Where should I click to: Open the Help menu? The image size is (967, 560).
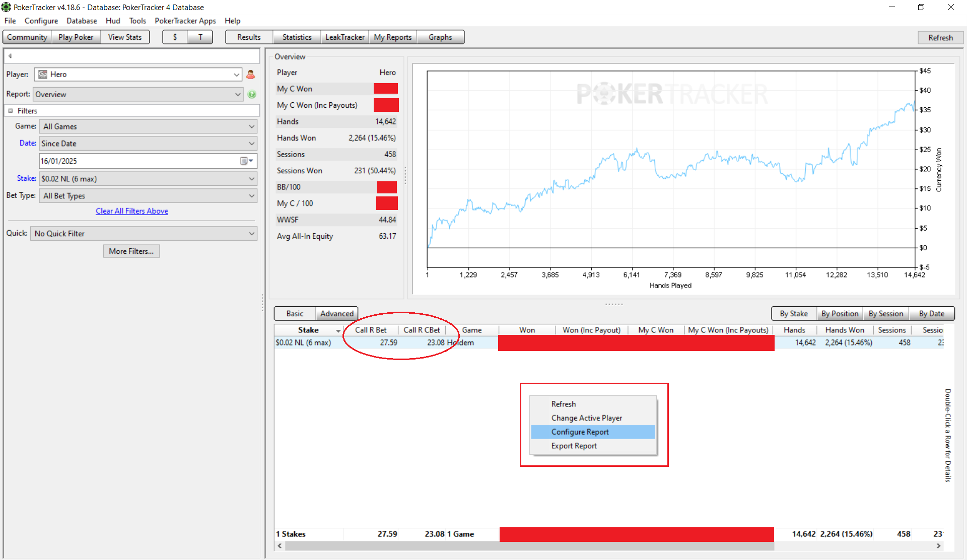point(232,21)
